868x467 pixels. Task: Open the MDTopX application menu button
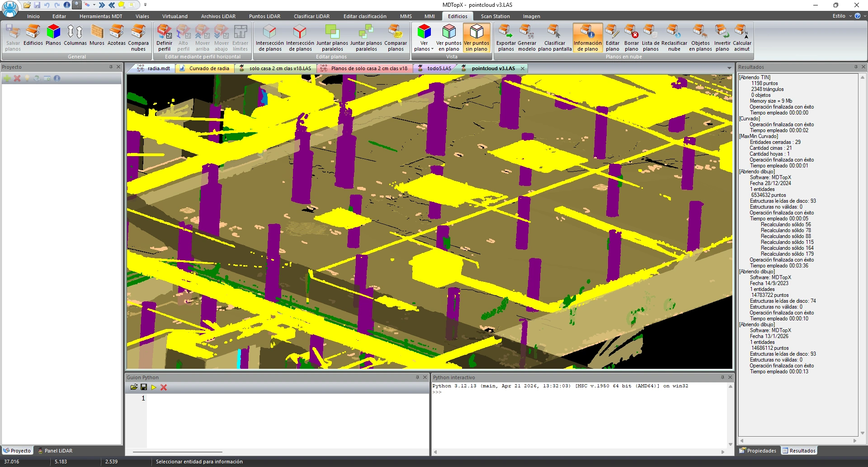[10, 9]
